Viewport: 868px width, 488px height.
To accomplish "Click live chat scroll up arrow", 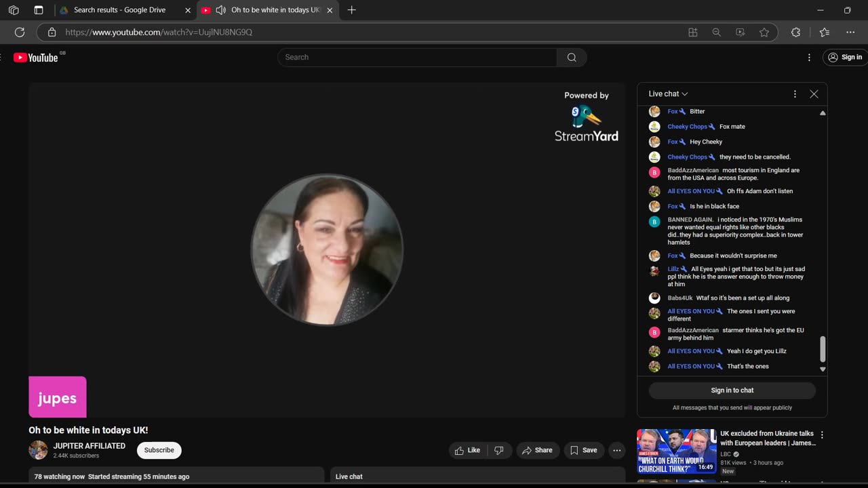I will 823,113.
